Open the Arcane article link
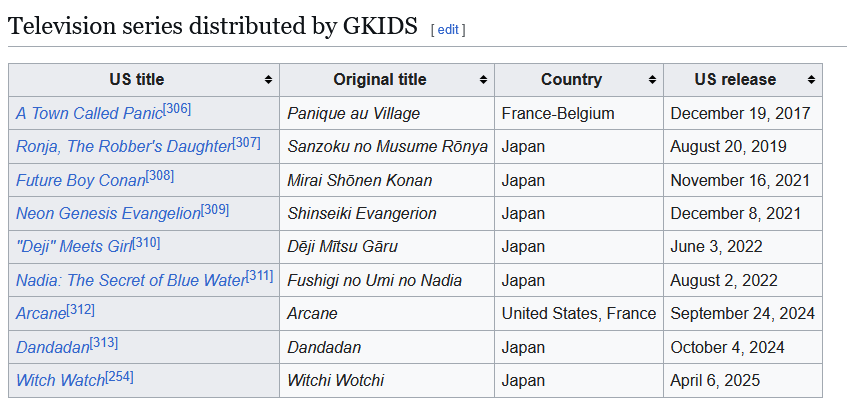Screen dimensions: 847x409 tap(41, 313)
